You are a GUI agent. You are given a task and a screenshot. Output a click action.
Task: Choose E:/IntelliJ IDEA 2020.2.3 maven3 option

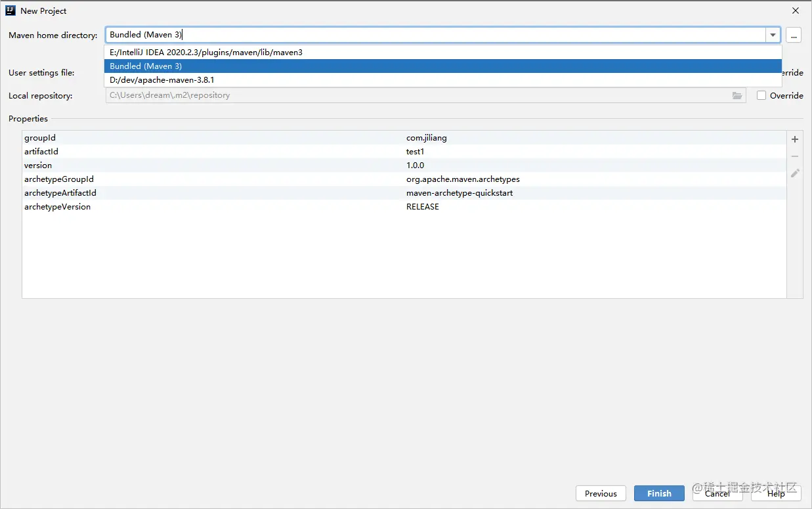(x=443, y=53)
